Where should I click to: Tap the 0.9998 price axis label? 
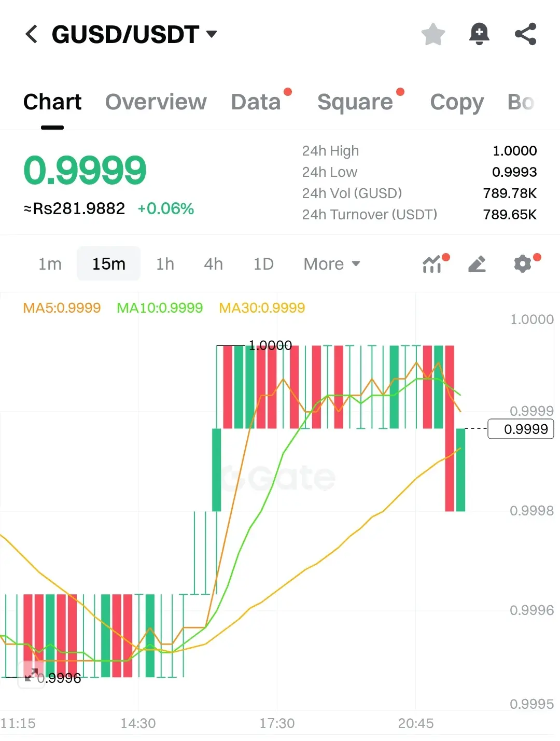(x=531, y=511)
